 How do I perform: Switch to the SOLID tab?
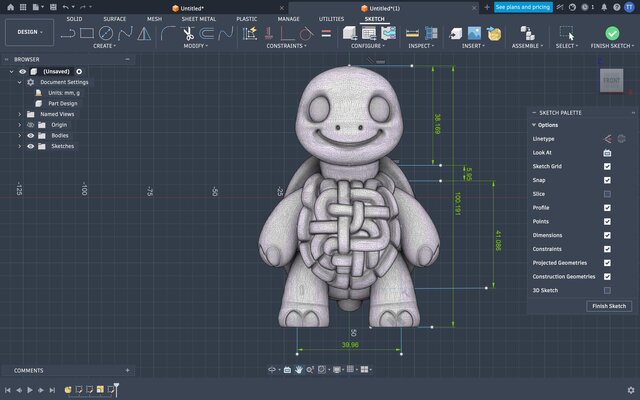coord(74,19)
